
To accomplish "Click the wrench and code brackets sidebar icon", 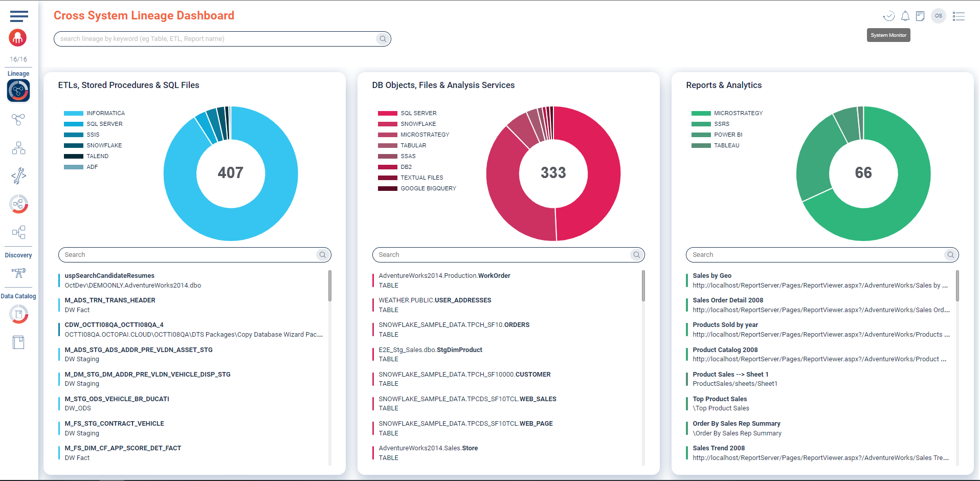I will pyautogui.click(x=18, y=176).
